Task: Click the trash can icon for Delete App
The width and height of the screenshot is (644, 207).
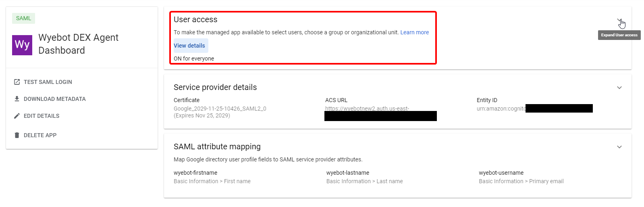Action: pos(17,135)
